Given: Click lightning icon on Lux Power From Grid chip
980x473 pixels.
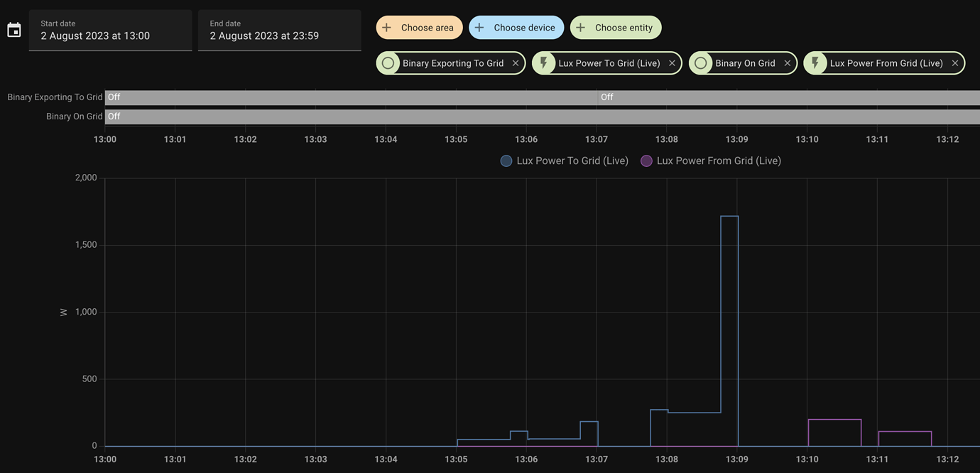Looking at the screenshot, I should 815,63.
